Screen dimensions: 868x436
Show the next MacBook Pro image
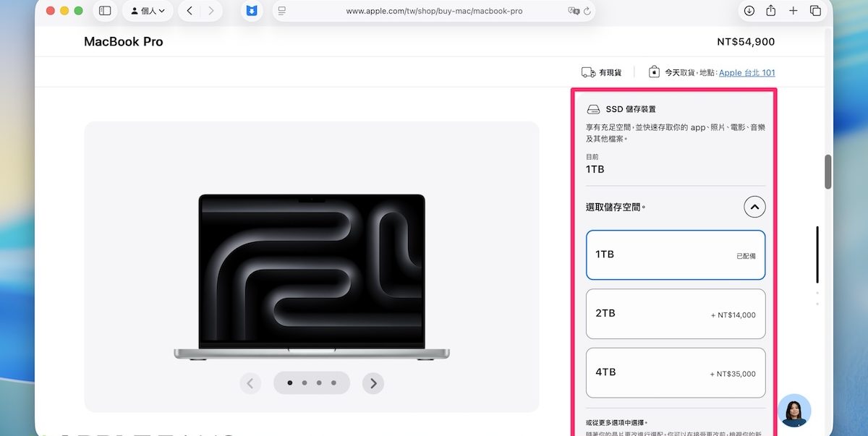[373, 383]
